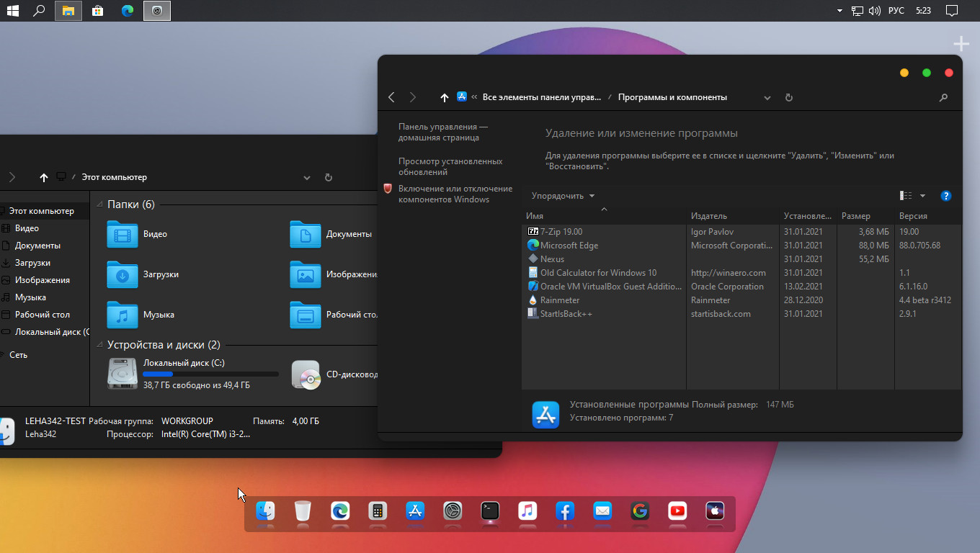The image size is (980, 553).
Task: Go back in Programs and Components window
Action: click(x=391, y=97)
